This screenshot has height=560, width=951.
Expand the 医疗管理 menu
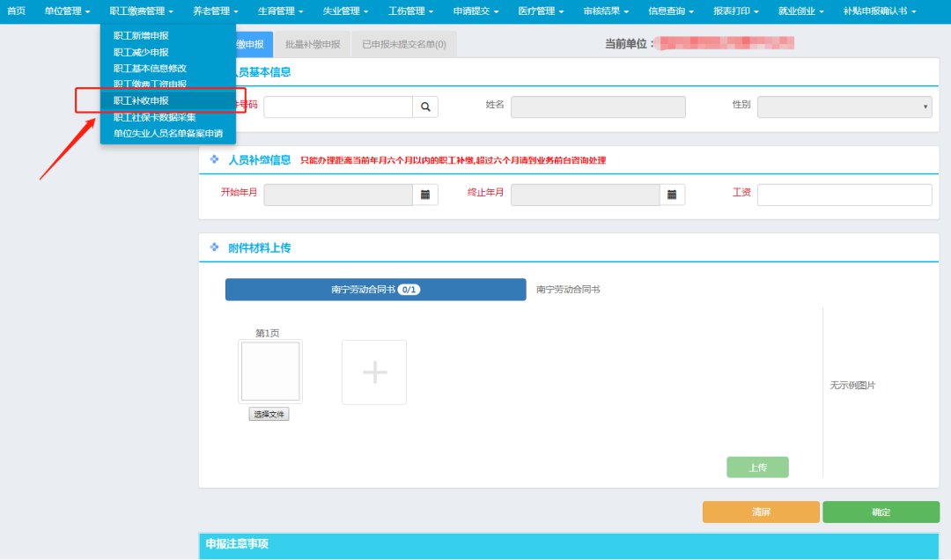542,11
